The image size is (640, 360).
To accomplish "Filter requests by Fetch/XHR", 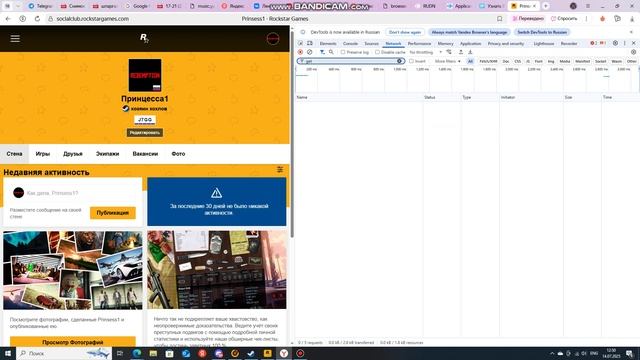I will [x=488, y=61].
